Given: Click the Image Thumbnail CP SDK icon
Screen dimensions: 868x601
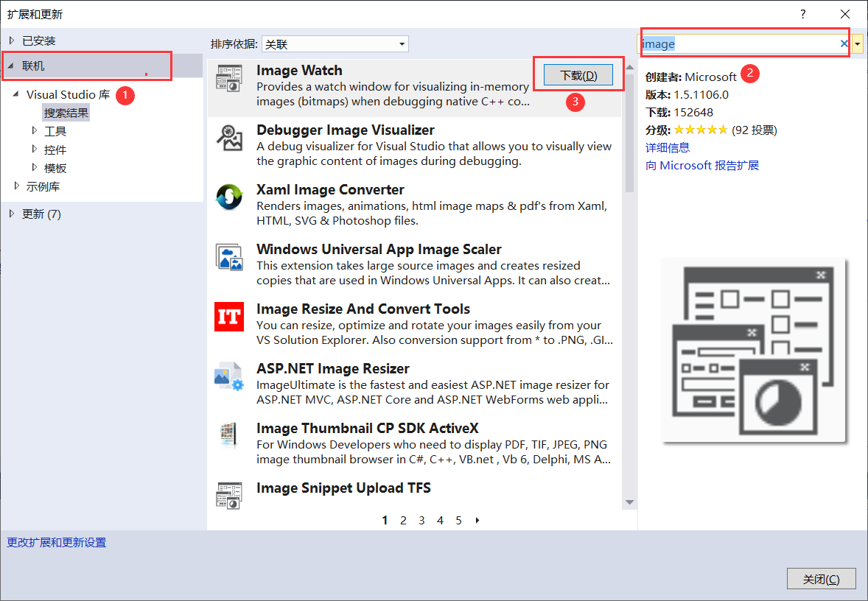Looking at the screenshot, I should [229, 435].
